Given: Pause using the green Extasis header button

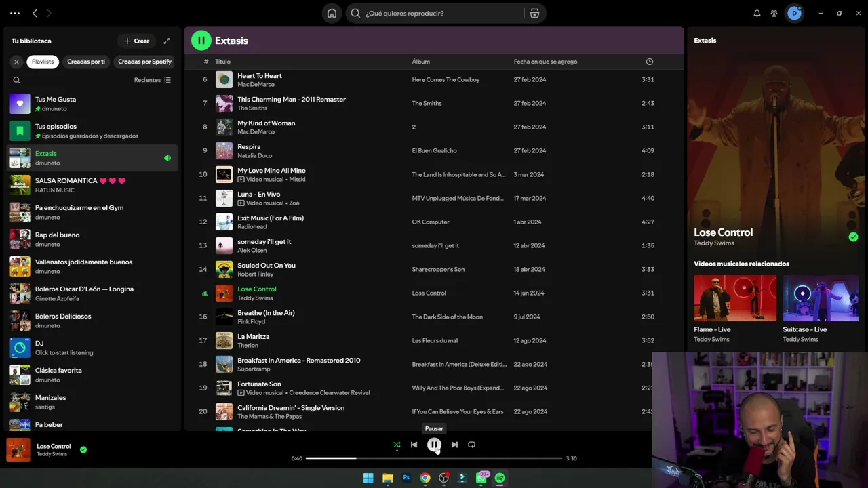Looking at the screenshot, I should [201, 41].
